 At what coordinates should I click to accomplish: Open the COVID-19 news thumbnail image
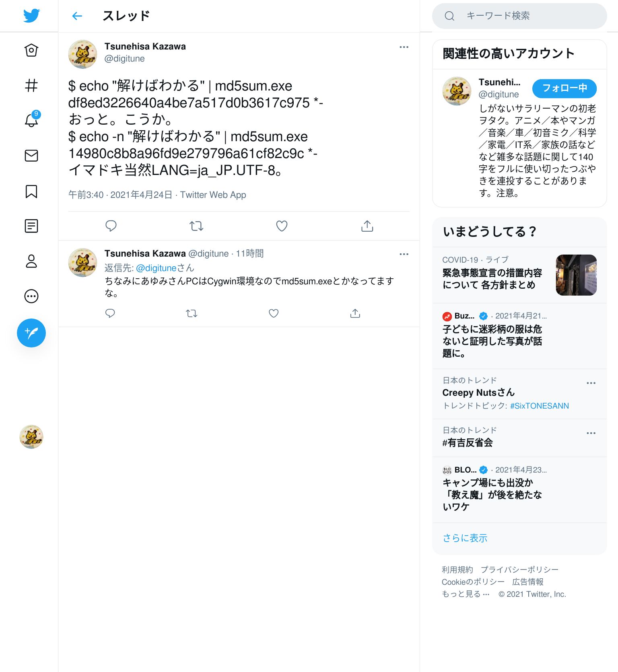click(576, 275)
